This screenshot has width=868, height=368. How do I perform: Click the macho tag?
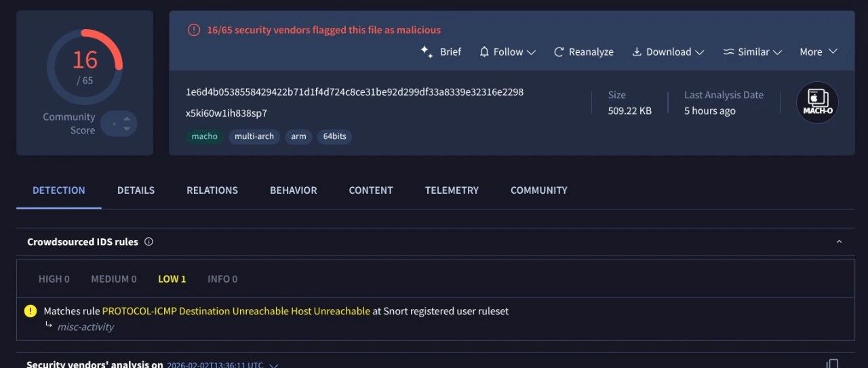(204, 136)
